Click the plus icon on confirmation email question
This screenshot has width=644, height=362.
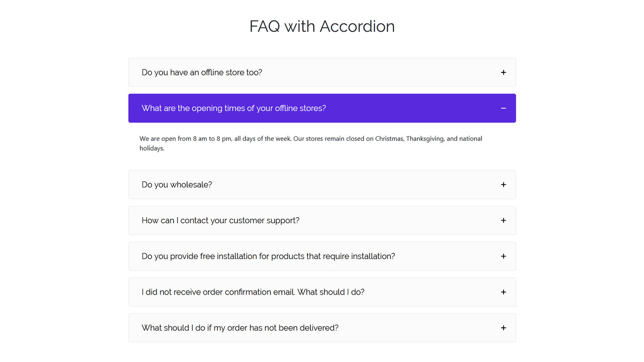pos(503,292)
